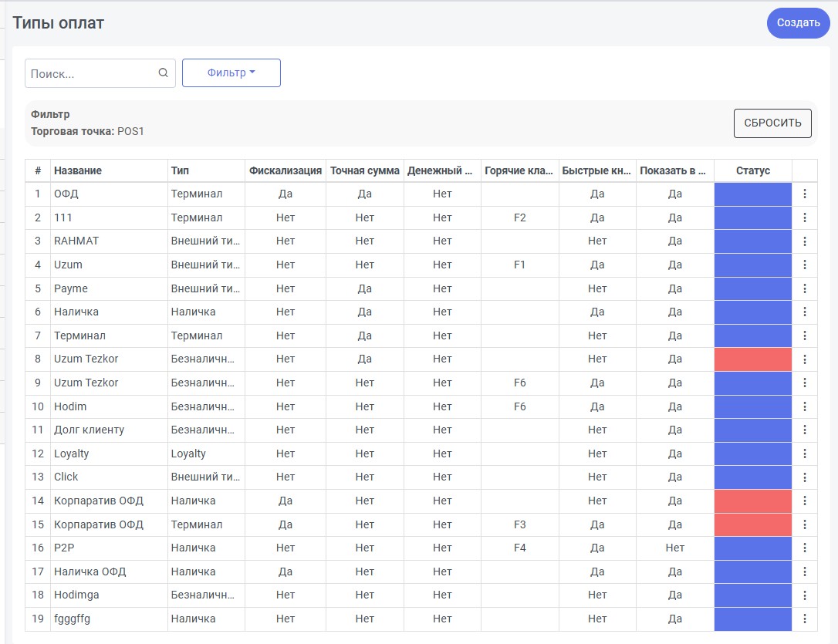The width and height of the screenshot is (838, 644).
Task: Click the kebab menu in Click row
Action: 804,477
